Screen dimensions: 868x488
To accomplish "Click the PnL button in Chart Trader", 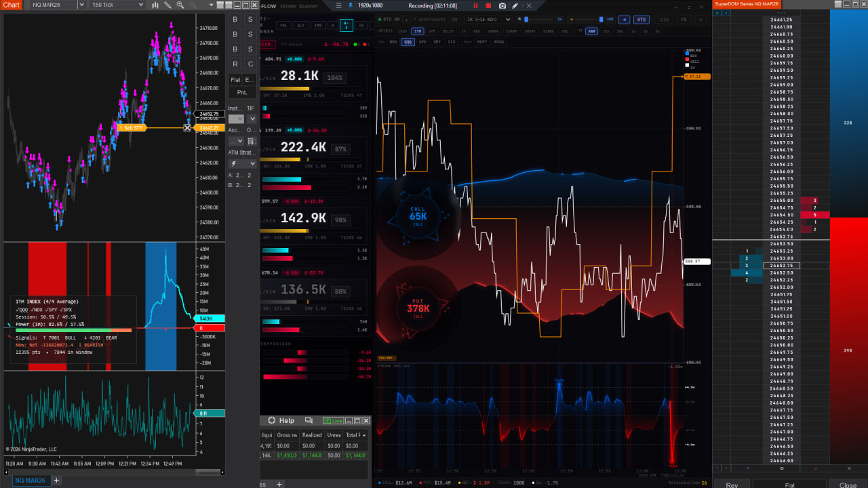I will click(x=242, y=92).
